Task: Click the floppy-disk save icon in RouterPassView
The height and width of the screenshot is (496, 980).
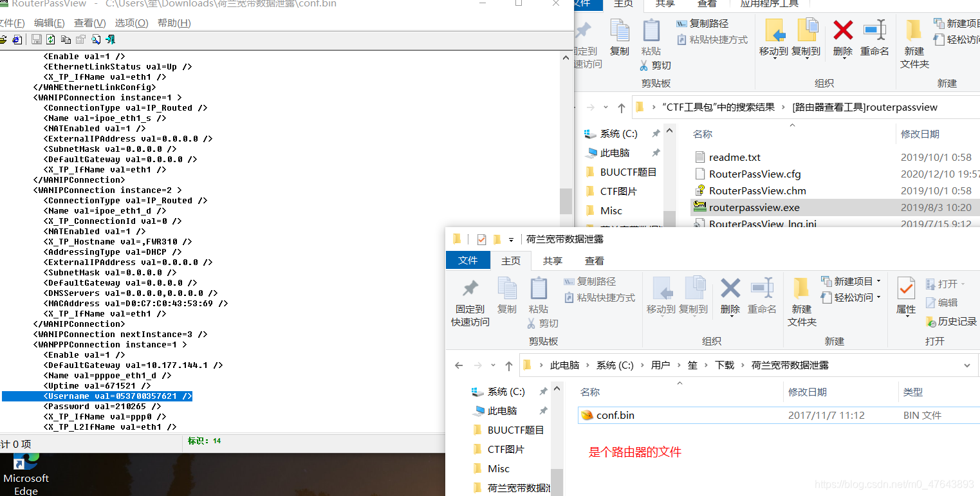Action: click(x=37, y=39)
